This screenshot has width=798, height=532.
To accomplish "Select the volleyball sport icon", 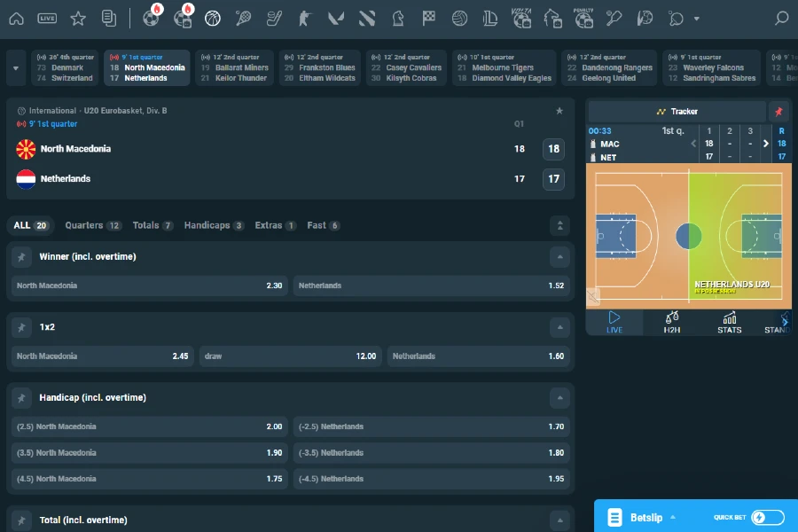I will [460, 18].
